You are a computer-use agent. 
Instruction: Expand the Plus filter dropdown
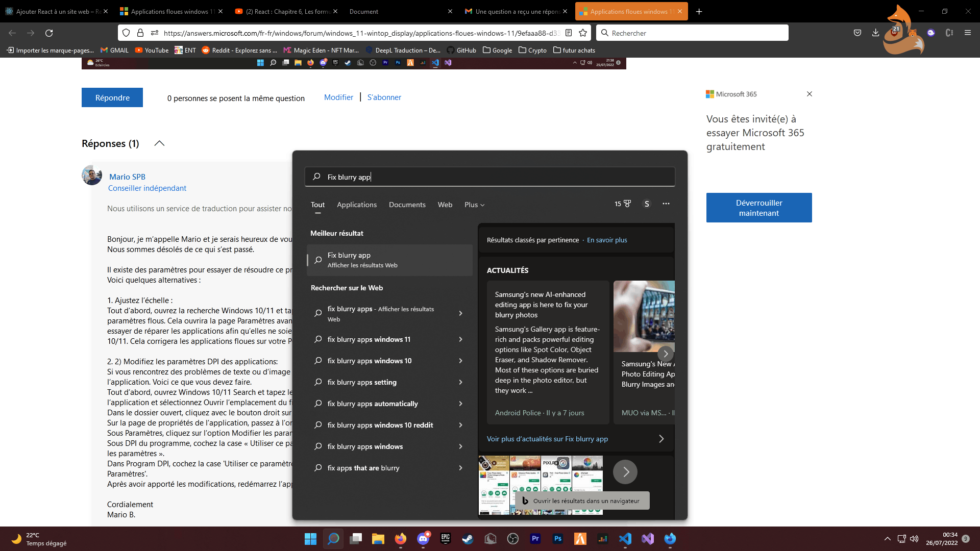click(474, 205)
